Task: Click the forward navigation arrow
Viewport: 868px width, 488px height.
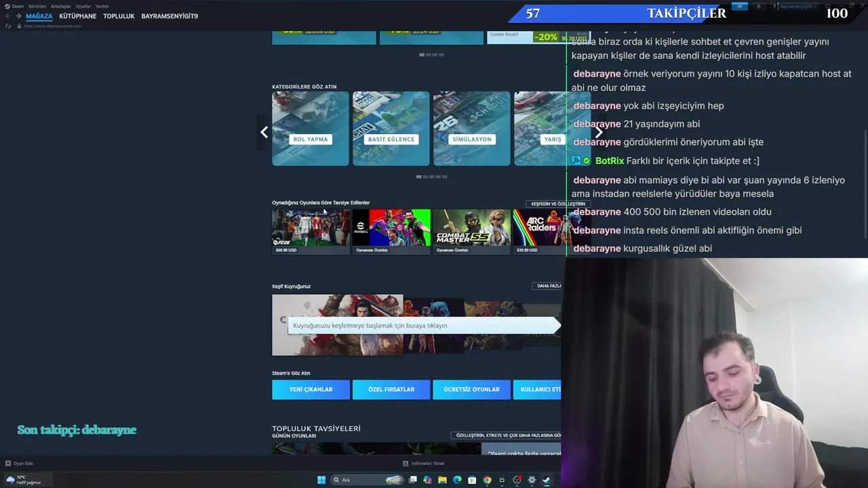Action: point(18,16)
